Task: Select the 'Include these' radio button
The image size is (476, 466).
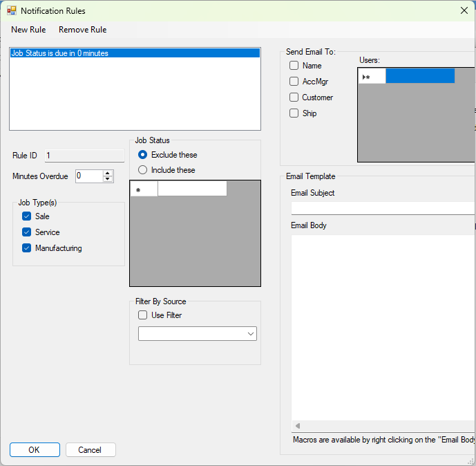Action: click(143, 170)
